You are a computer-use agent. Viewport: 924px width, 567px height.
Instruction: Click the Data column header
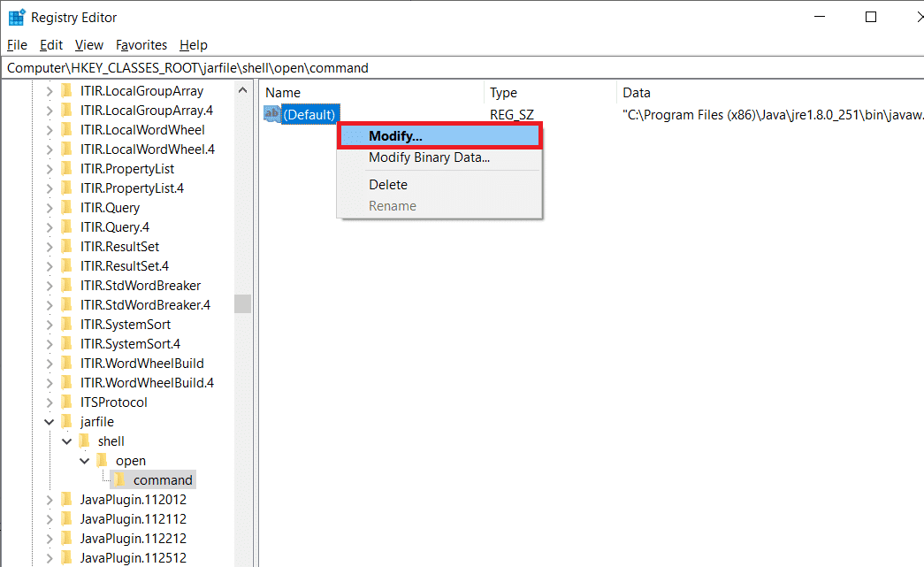click(x=771, y=93)
